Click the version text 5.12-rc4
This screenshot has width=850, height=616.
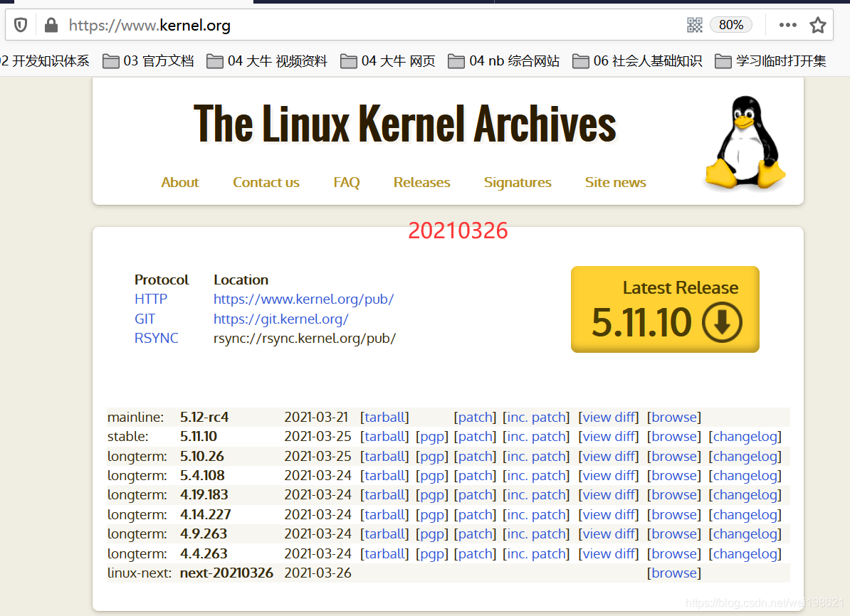[x=204, y=417]
